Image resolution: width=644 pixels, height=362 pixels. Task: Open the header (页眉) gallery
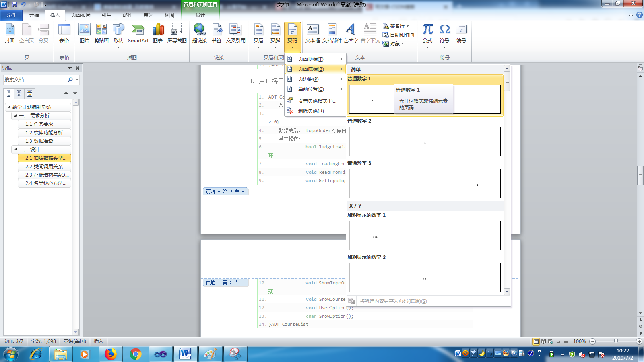point(258,35)
